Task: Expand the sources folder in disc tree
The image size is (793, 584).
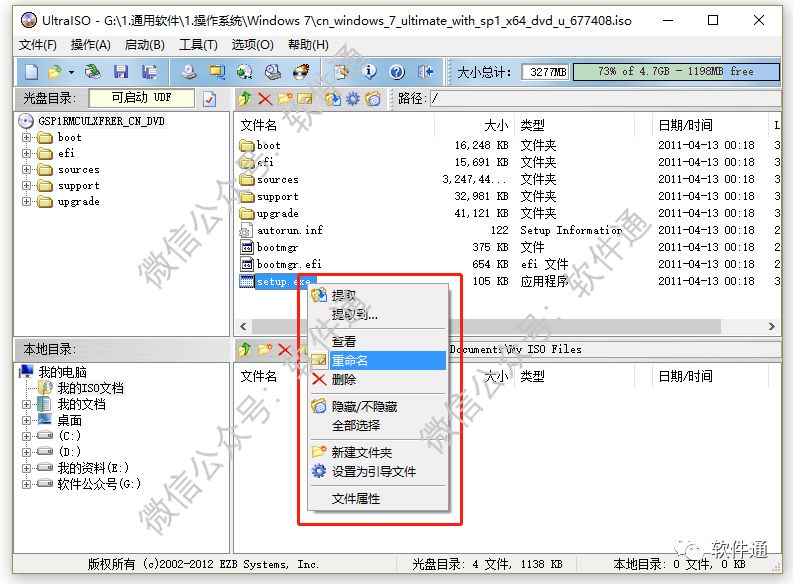Action: pos(26,169)
